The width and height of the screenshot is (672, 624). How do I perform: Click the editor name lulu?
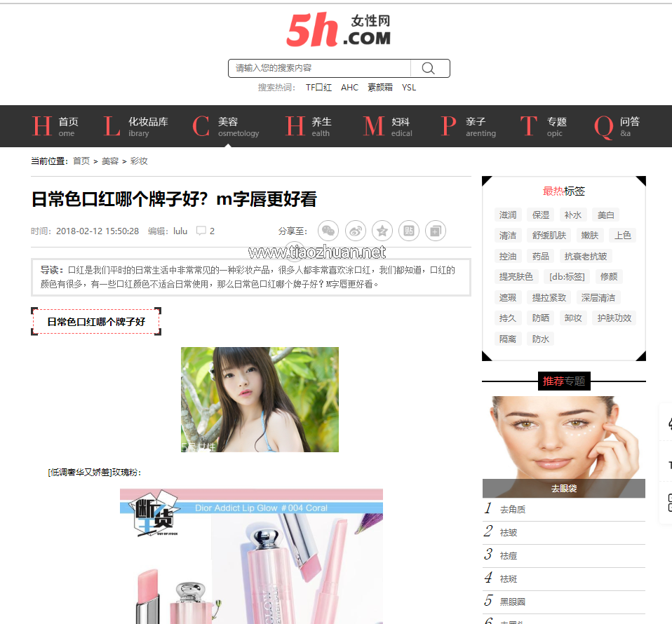[180, 231]
